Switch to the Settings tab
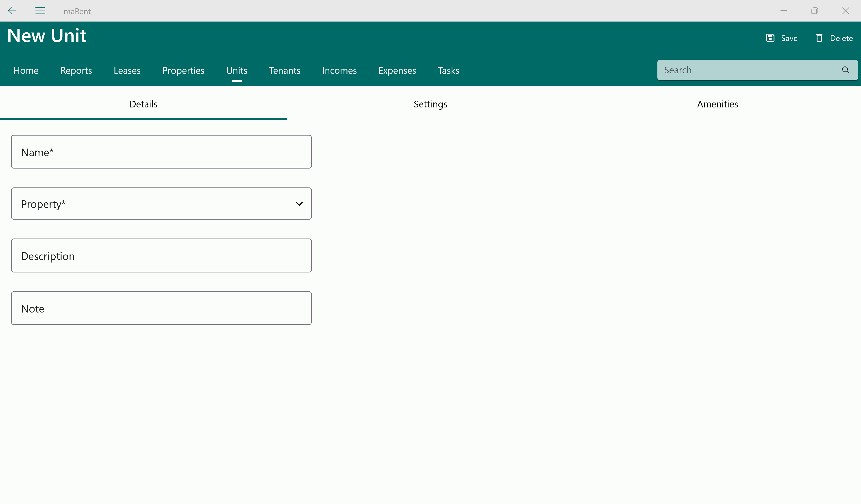Viewport: 861px width, 504px height. (430, 104)
